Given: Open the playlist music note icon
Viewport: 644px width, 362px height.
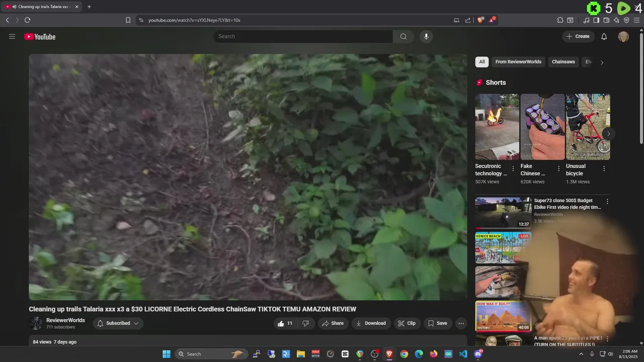Looking at the screenshot, I should tap(586, 20).
